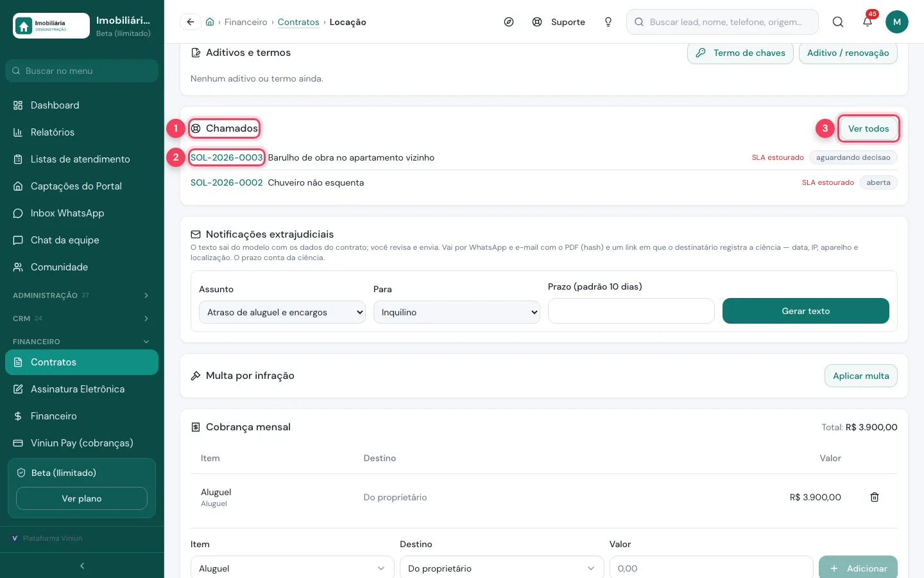Go to Listas de atendimento
The image size is (924, 578).
[x=81, y=159]
